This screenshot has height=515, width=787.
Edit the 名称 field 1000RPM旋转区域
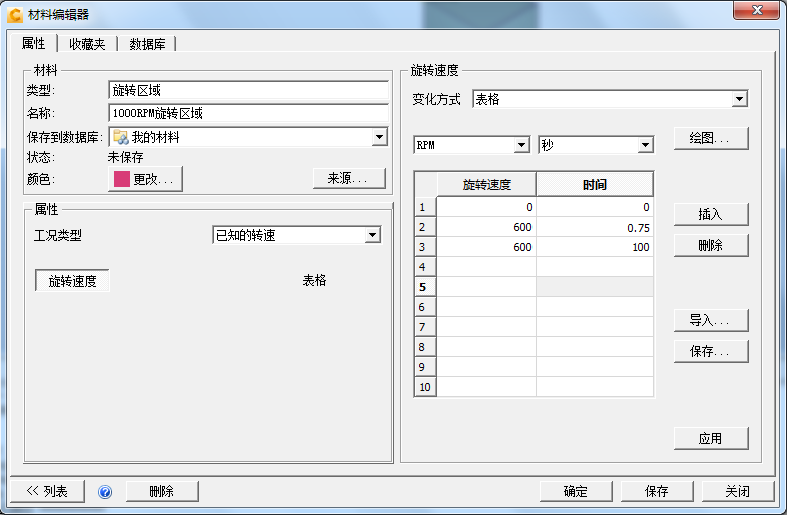pyautogui.click(x=248, y=113)
